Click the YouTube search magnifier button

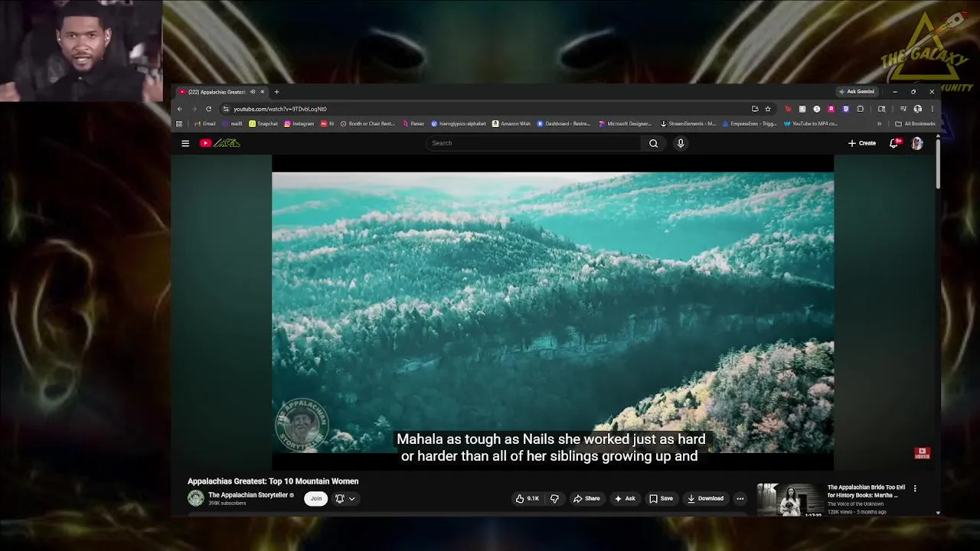[653, 143]
